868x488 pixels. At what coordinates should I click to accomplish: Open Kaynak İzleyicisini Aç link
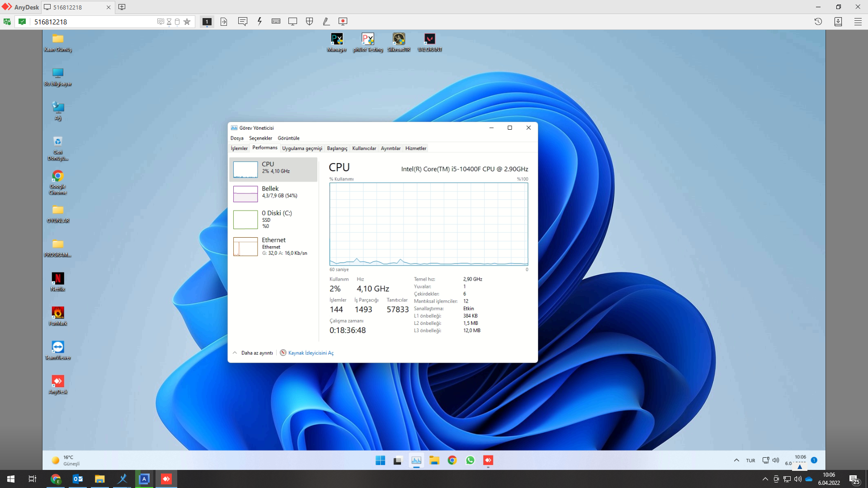(307, 353)
